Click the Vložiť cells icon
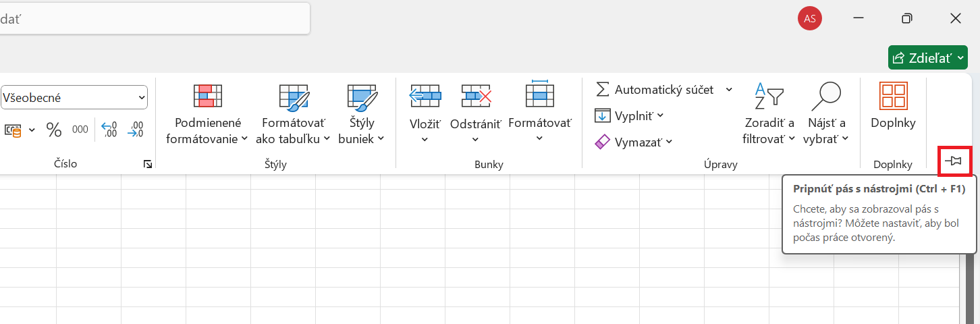 coord(425,96)
